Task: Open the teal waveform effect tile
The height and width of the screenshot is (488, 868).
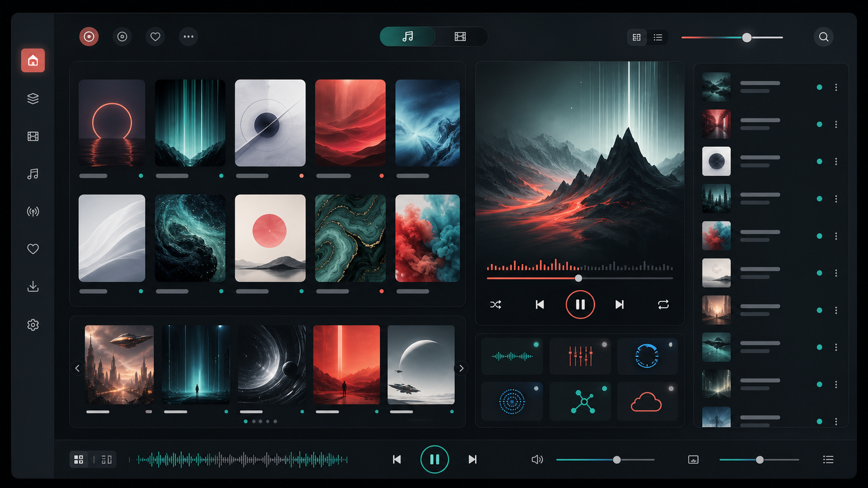Action: pos(512,356)
